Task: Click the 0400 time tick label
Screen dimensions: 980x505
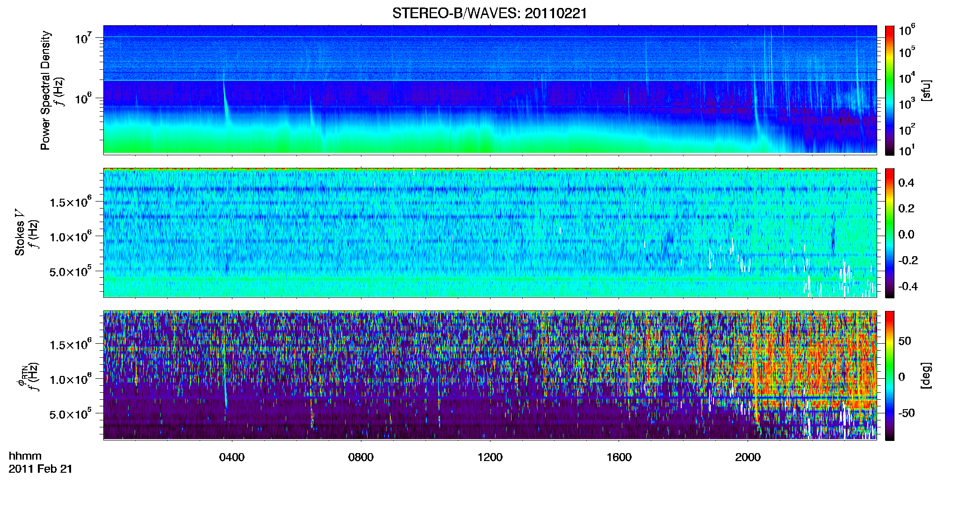Action: click(x=232, y=457)
